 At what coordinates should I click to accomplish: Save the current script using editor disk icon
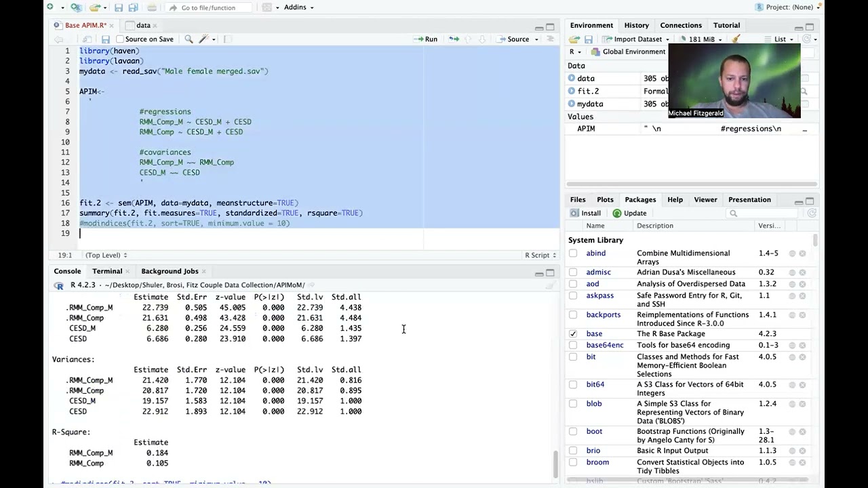click(x=105, y=39)
